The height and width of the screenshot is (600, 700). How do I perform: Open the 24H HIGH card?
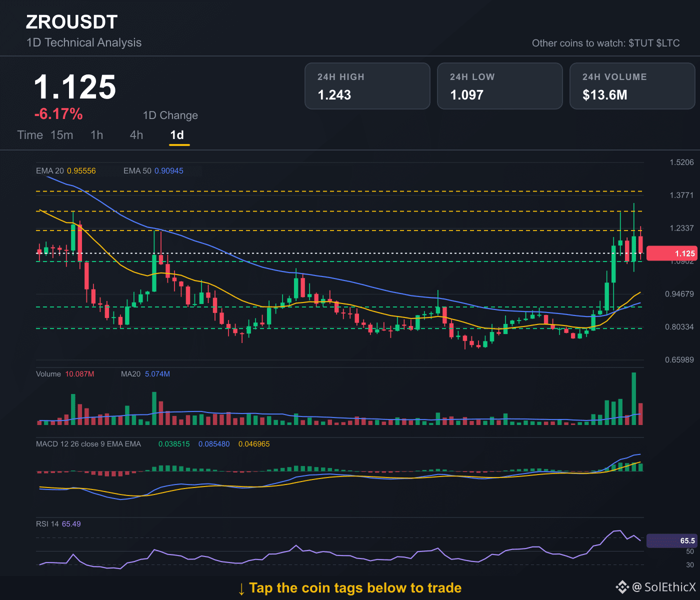(x=367, y=86)
